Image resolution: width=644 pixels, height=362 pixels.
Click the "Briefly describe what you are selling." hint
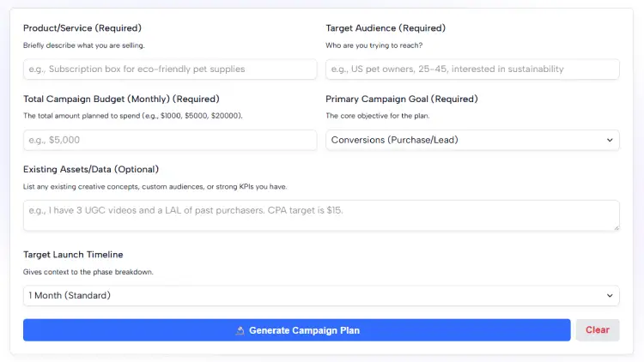pyautogui.click(x=84, y=45)
